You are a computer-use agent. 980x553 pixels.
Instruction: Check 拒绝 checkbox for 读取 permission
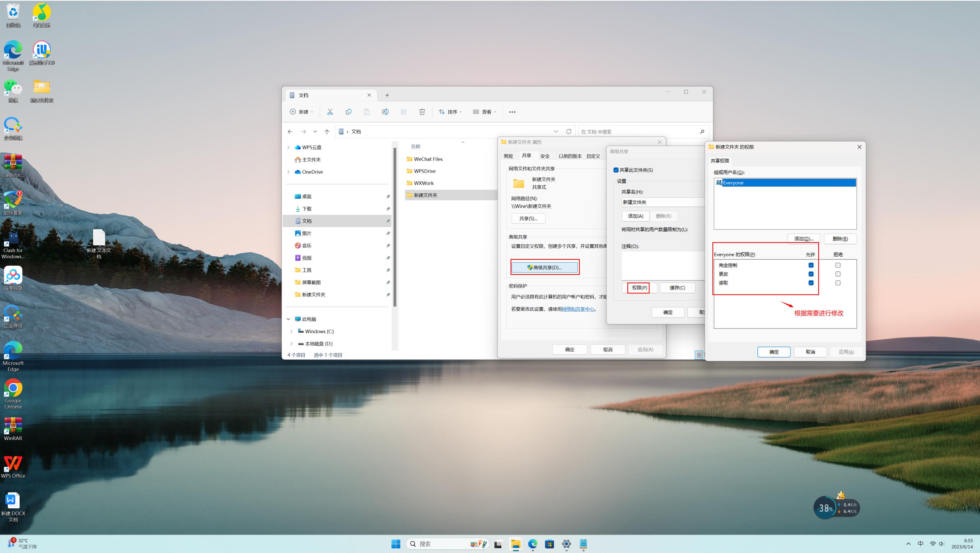[x=838, y=283]
